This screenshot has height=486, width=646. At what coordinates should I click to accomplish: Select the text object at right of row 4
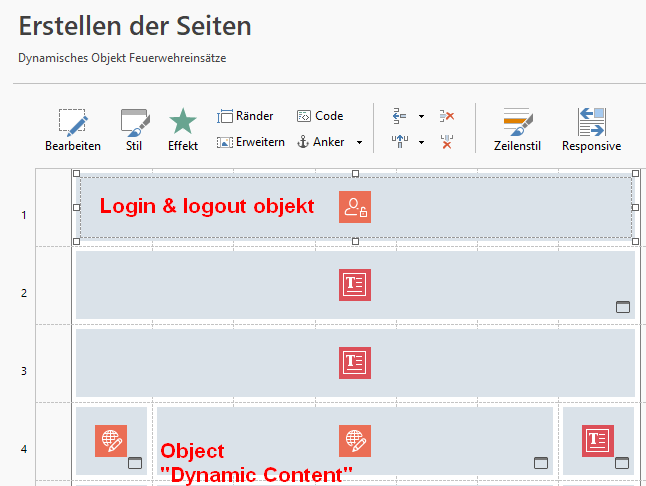[598, 440]
